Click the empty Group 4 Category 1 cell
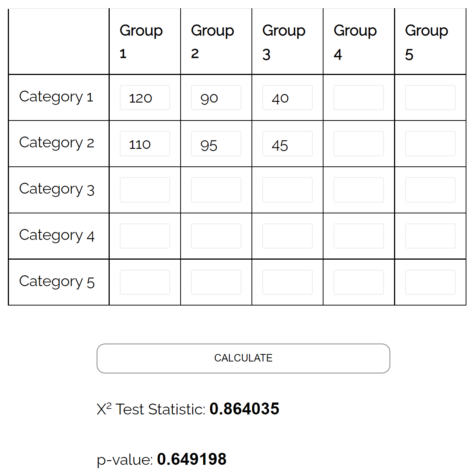 point(358,98)
